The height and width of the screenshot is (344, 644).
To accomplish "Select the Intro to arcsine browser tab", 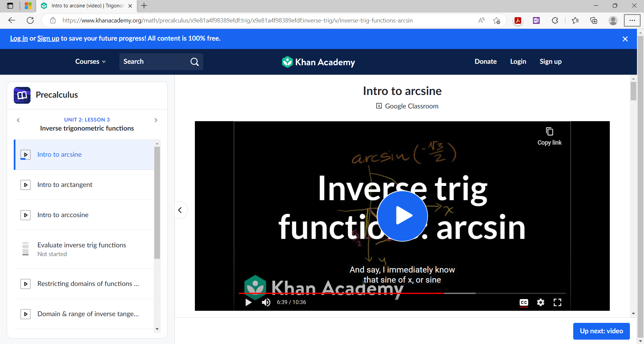I will [87, 6].
